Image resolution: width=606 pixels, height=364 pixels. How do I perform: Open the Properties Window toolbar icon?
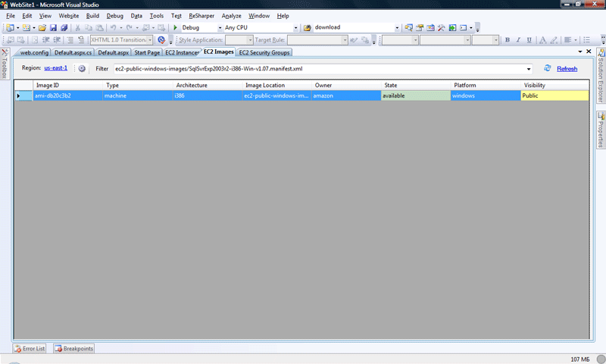420,28
